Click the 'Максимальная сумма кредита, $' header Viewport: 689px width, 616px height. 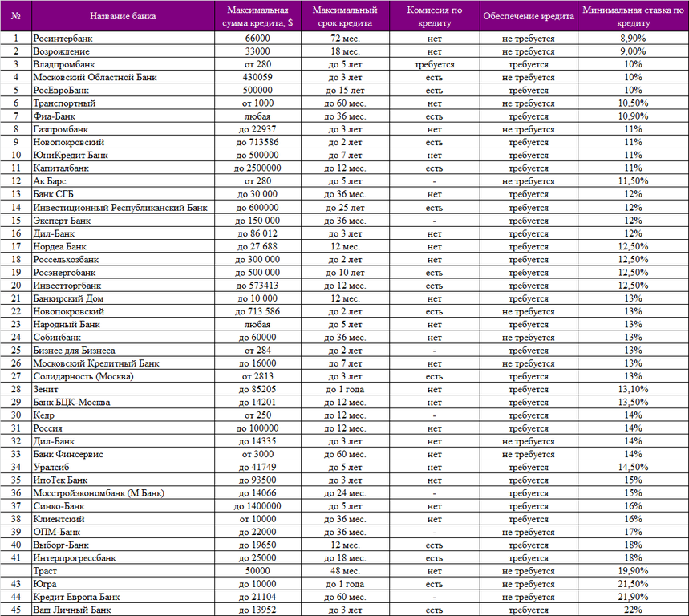point(257,16)
